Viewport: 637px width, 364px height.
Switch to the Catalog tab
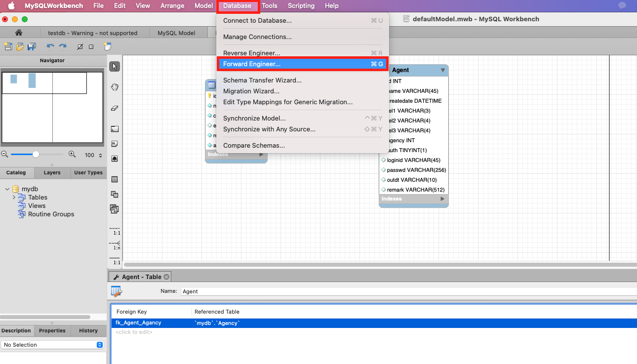(16, 172)
